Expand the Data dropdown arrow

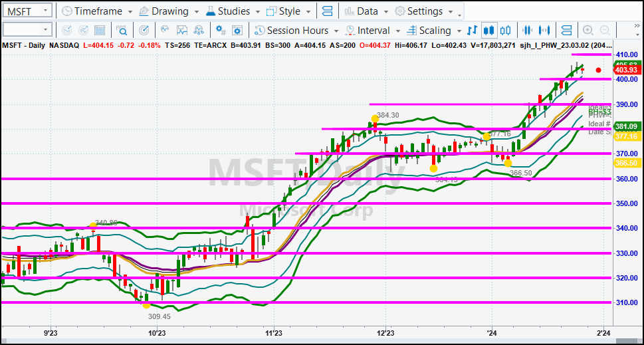tap(387, 11)
